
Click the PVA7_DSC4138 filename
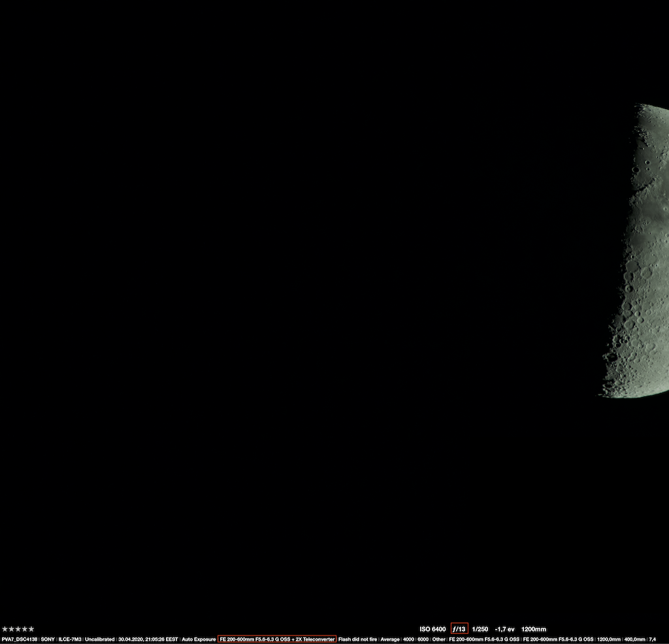[18, 639]
